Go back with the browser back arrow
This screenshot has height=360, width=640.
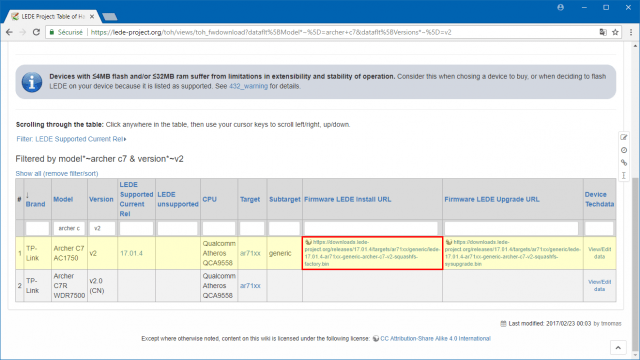(x=9, y=32)
